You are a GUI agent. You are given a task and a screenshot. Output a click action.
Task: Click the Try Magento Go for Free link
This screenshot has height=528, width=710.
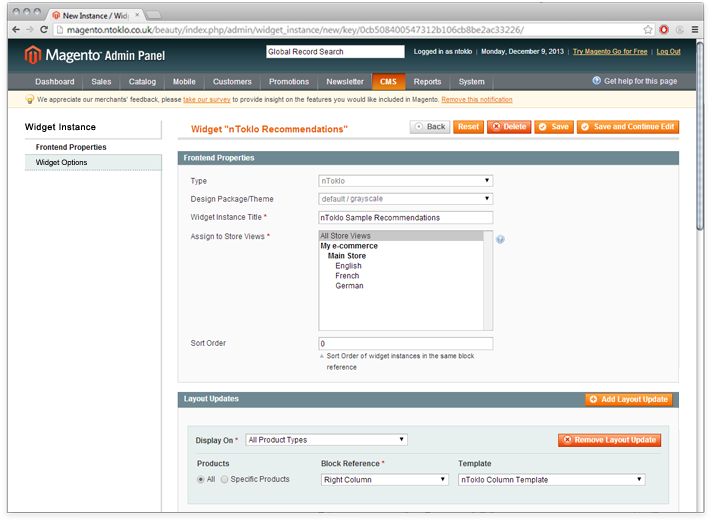click(610, 52)
